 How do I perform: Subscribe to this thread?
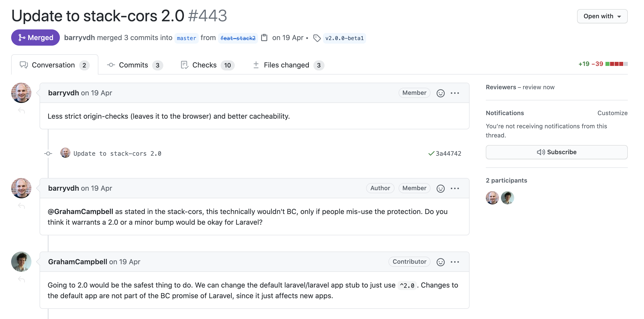coord(557,152)
